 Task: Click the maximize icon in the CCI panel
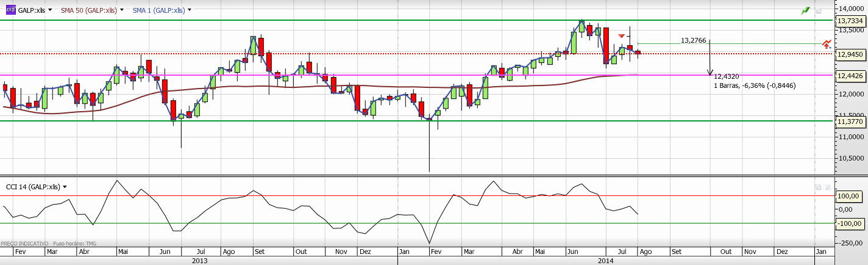coord(818,187)
